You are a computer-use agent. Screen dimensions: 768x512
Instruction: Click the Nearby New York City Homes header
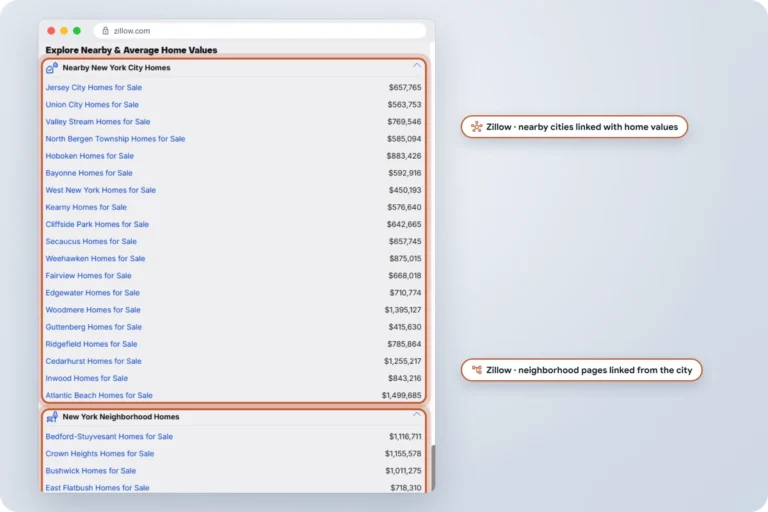point(116,68)
